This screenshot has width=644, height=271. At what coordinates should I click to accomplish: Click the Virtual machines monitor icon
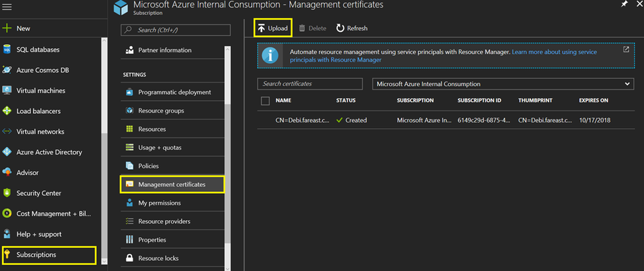coord(7,90)
